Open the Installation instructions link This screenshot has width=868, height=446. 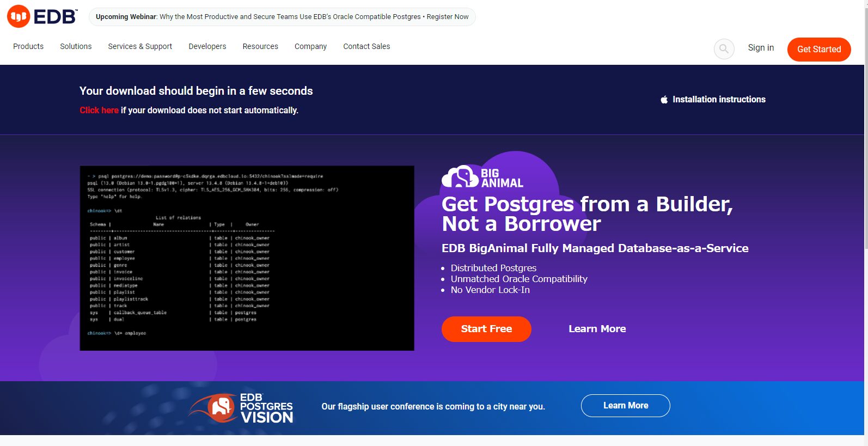pyautogui.click(x=719, y=99)
